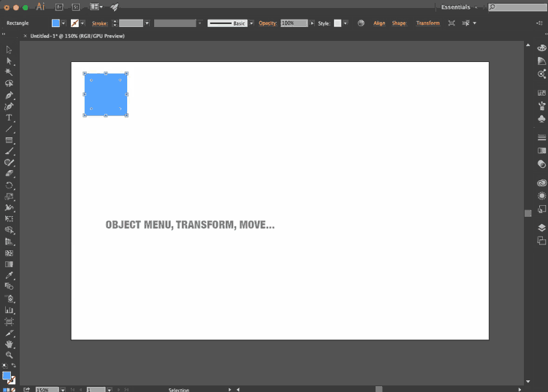
Task: Select the Zoom tool
Action: point(9,355)
